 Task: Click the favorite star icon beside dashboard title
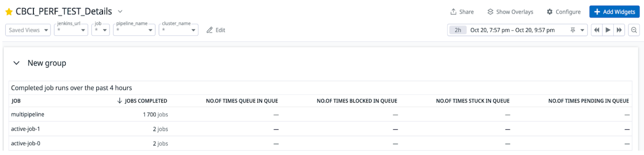click(x=9, y=12)
